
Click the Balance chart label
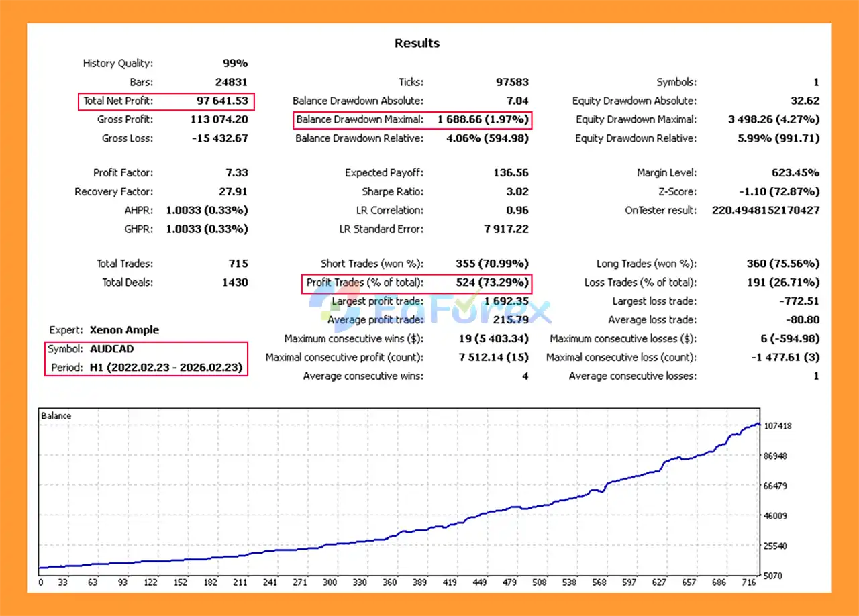[56, 416]
